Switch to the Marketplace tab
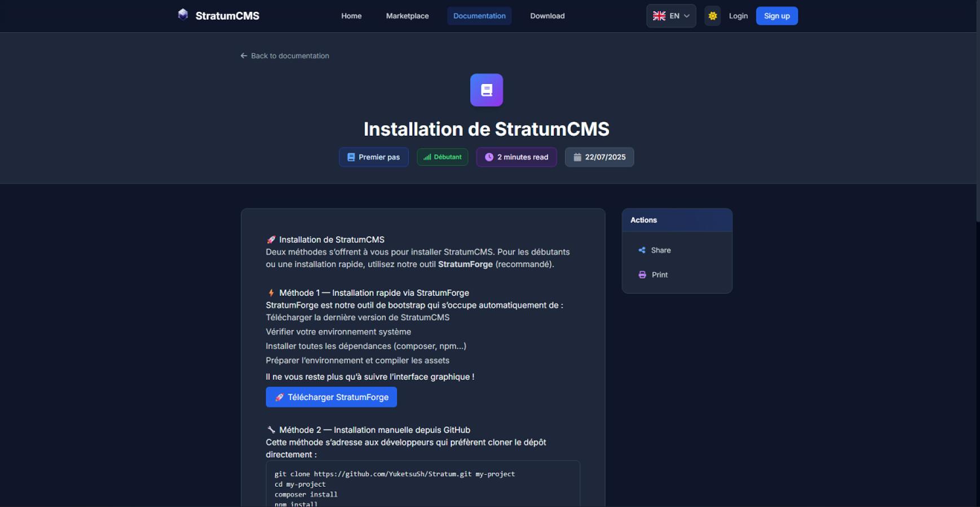The image size is (980, 507). pyautogui.click(x=407, y=16)
